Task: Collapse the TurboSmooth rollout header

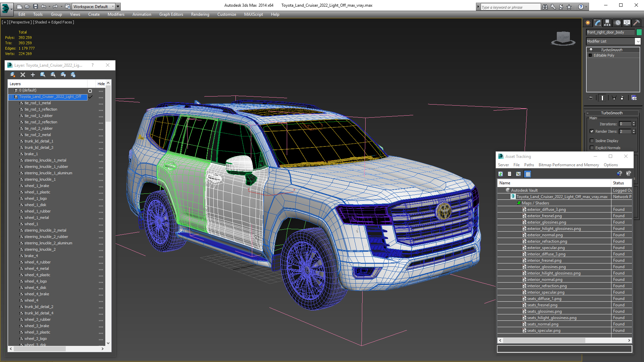Action: (612, 113)
